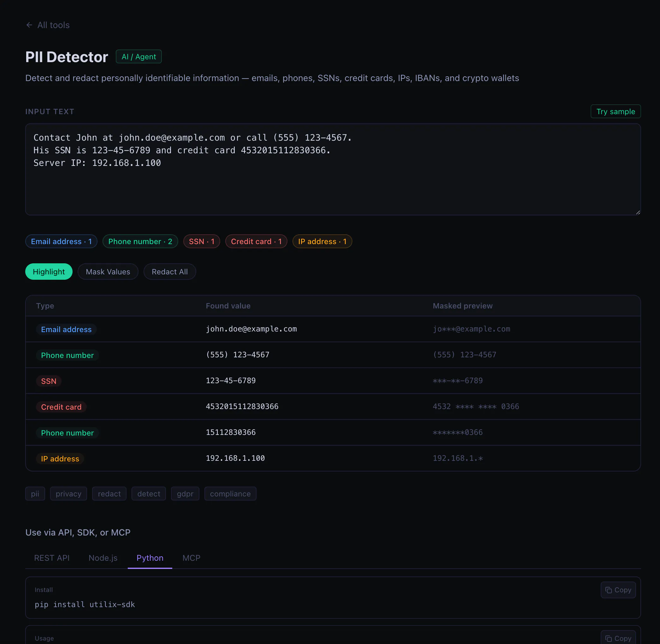The height and width of the screenshot is (644, 660).
Task: Enable Highlight mode
Action: [49, 272]
